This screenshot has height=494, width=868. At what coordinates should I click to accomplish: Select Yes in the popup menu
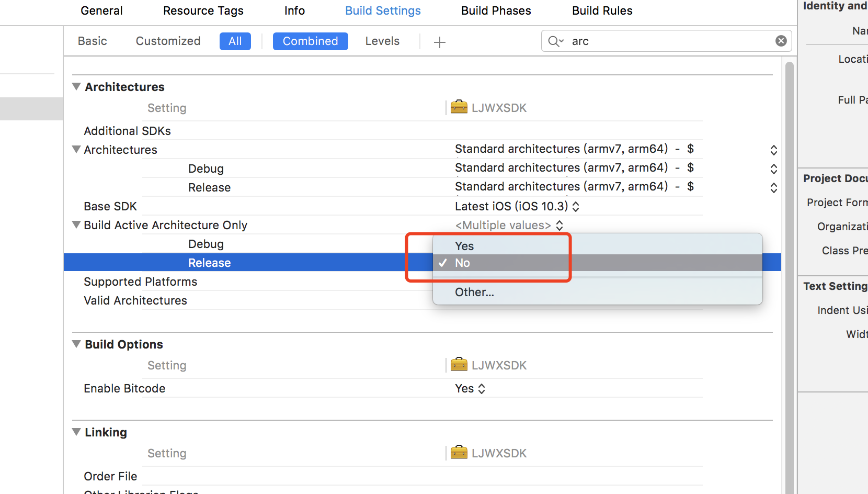464,246
